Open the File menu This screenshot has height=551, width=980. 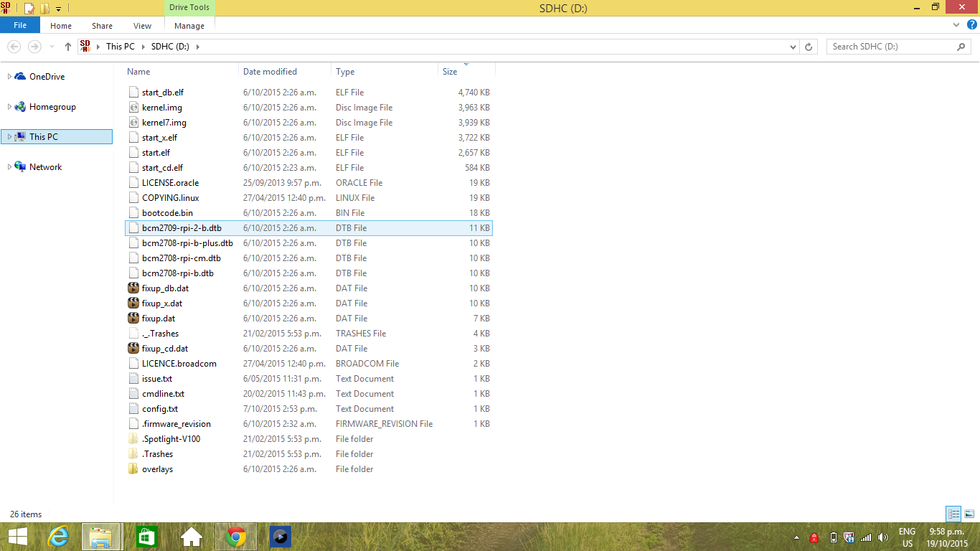[x=20, y=25]
